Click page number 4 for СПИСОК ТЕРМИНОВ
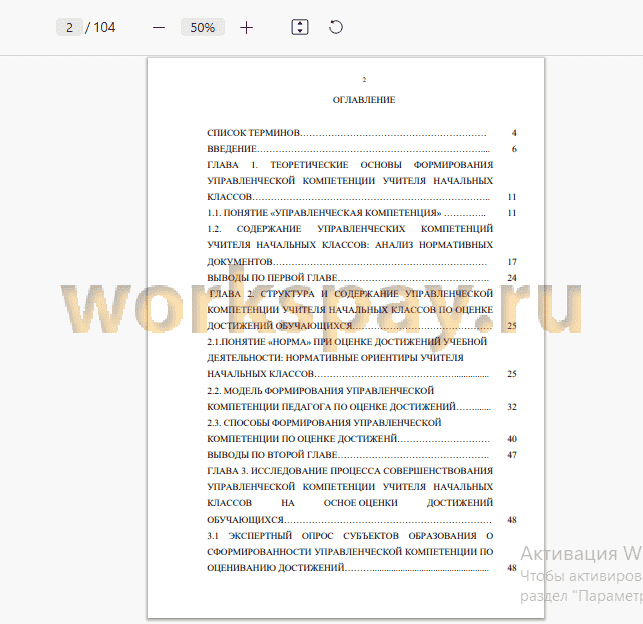This screenshot has height=624, width=643. 514,133
